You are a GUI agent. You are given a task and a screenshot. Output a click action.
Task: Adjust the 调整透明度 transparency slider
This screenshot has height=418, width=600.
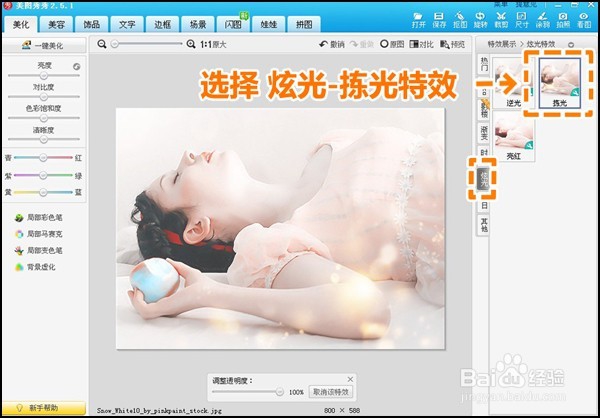[248, 392]
